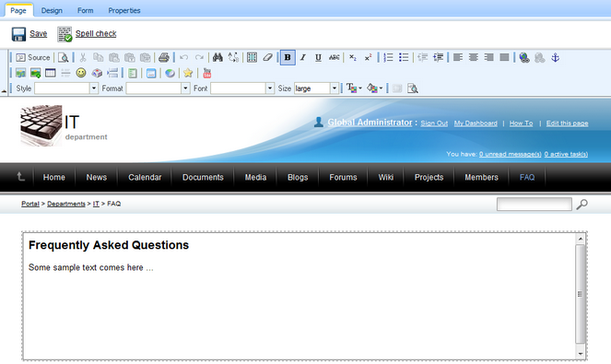Image resolution: width=611 pixels, height=364 pixels.
Task: Open Spell check
Action: click(x=96, y=33)
